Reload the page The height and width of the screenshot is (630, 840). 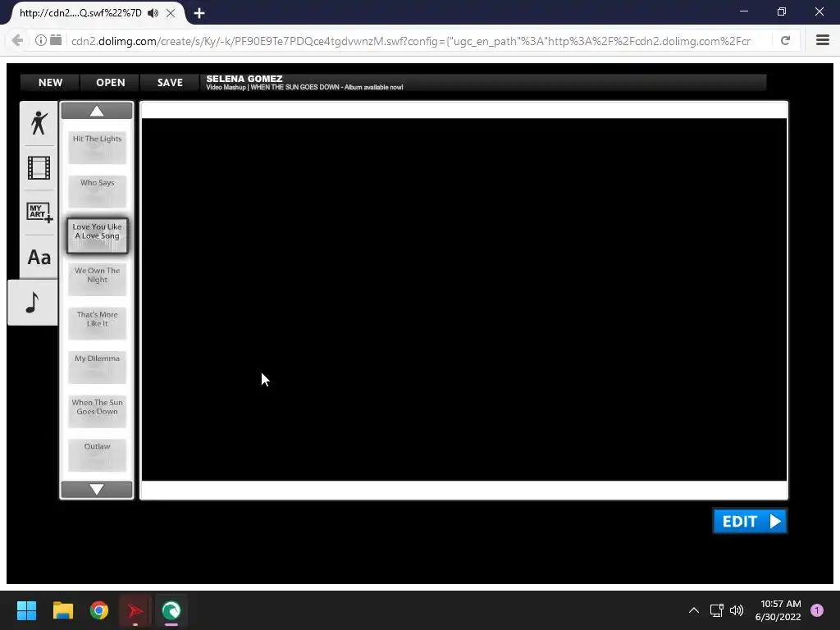[x=785, y=40]
